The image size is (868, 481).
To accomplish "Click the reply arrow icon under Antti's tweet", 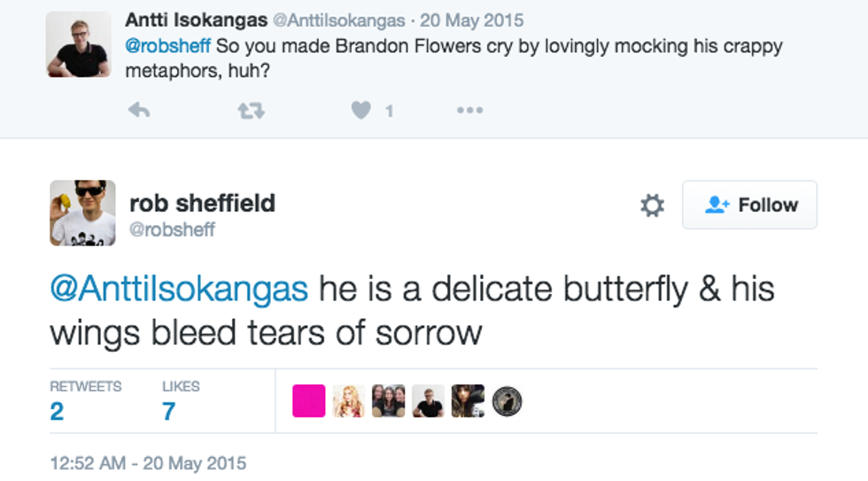I will (139, 110).
